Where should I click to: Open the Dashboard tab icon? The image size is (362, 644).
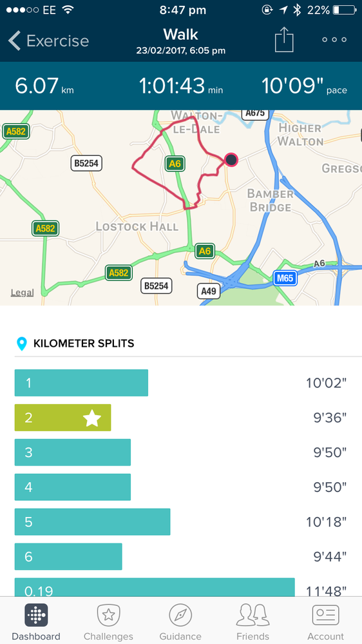(x=36, y=615)
